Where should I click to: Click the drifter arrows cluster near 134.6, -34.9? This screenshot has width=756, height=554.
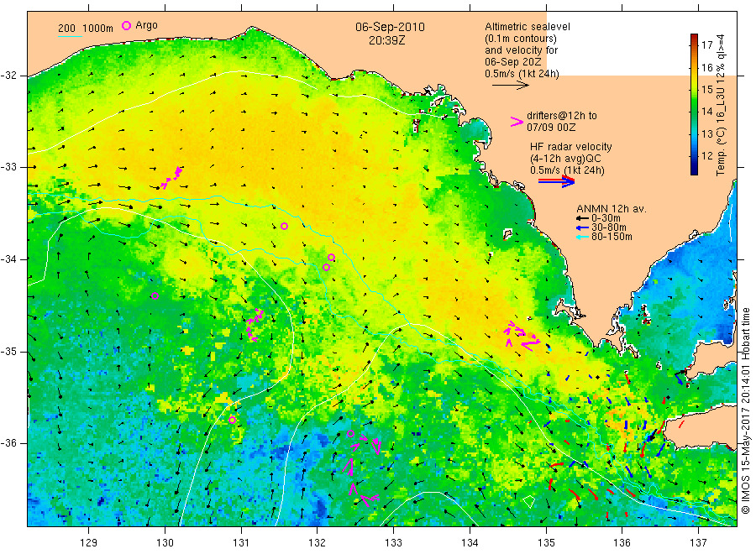(522, 336)
